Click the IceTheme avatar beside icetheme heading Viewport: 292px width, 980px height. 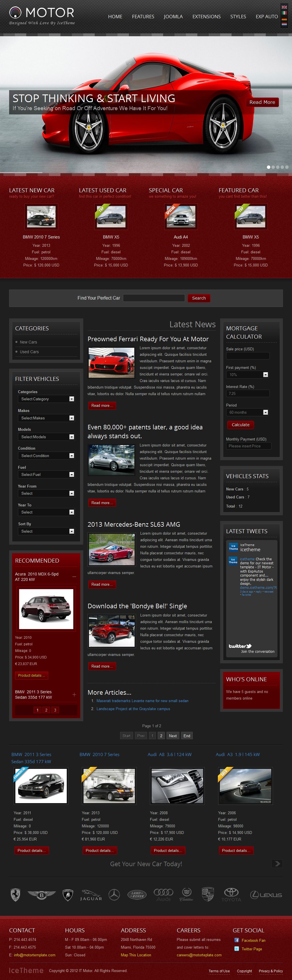(233, 547)
